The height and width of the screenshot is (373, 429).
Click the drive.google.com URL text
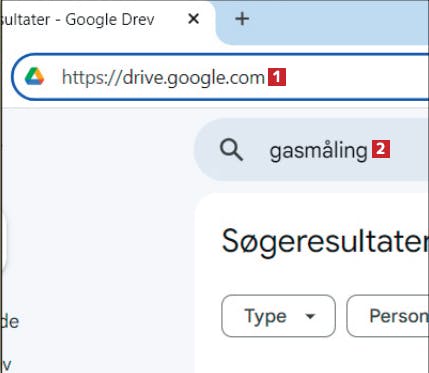click(x=163, y=78)
